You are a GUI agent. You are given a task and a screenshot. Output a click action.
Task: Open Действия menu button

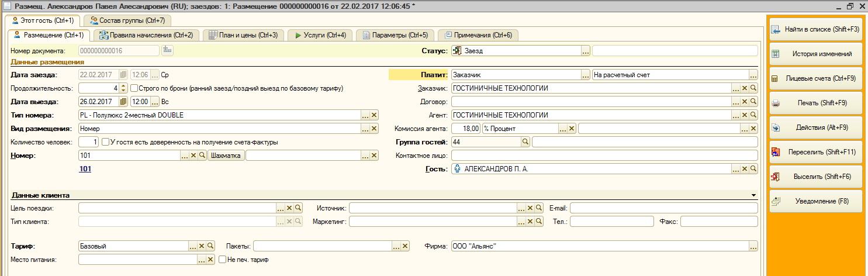[x=816, y=127]
